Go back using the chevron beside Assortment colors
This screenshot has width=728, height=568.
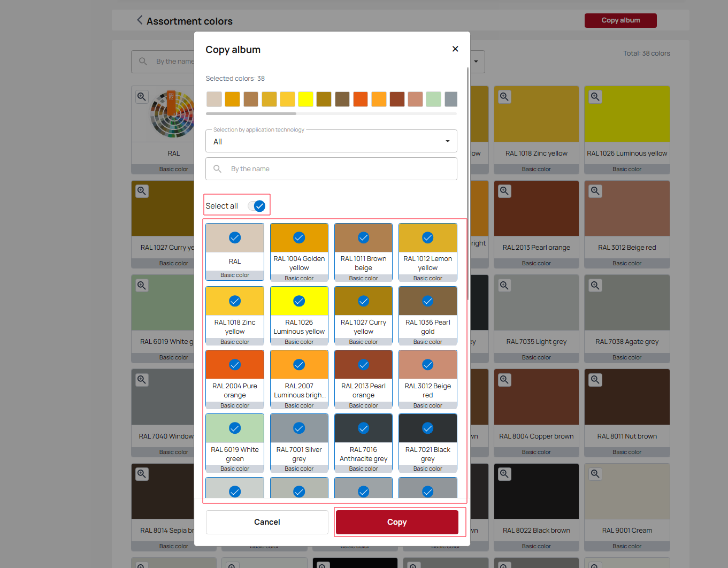(140, 20)
